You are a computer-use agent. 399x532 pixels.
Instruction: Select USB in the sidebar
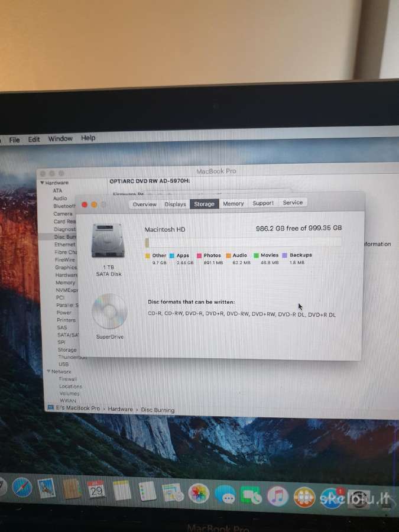coord(63,364)
